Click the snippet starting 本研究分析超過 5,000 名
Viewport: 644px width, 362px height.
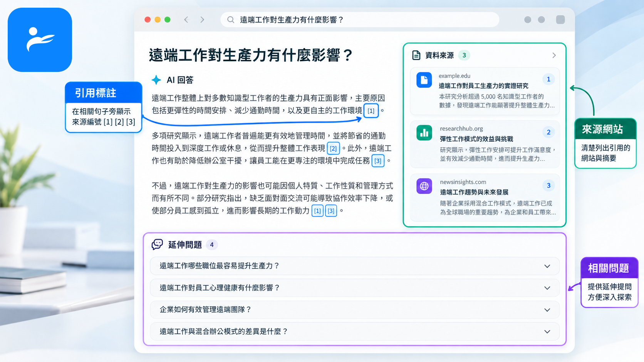click(x=497, y=101)
